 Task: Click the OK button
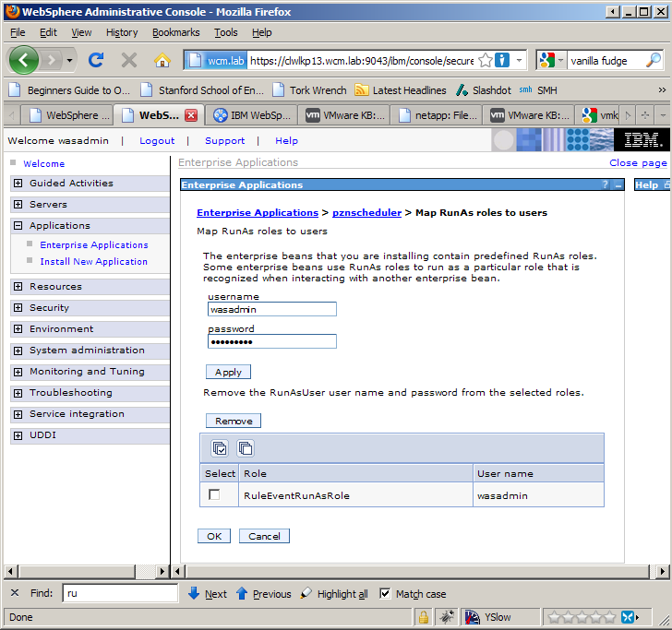tap(214, 536)
